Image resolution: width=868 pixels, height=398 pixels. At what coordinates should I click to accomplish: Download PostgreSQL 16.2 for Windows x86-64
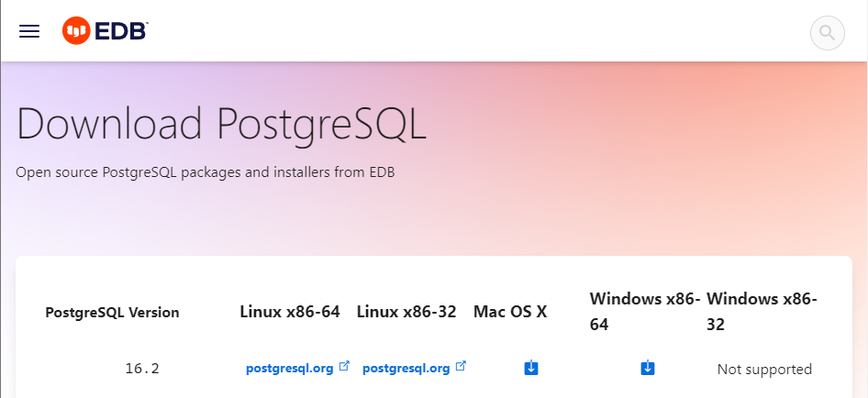point(648,368)
